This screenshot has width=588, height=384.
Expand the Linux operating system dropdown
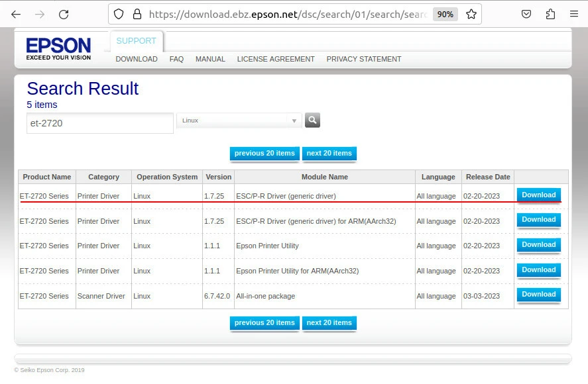click(239, 120)
